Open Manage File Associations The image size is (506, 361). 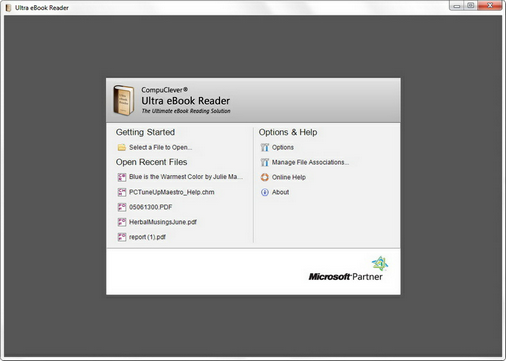[x=310, y=162]
